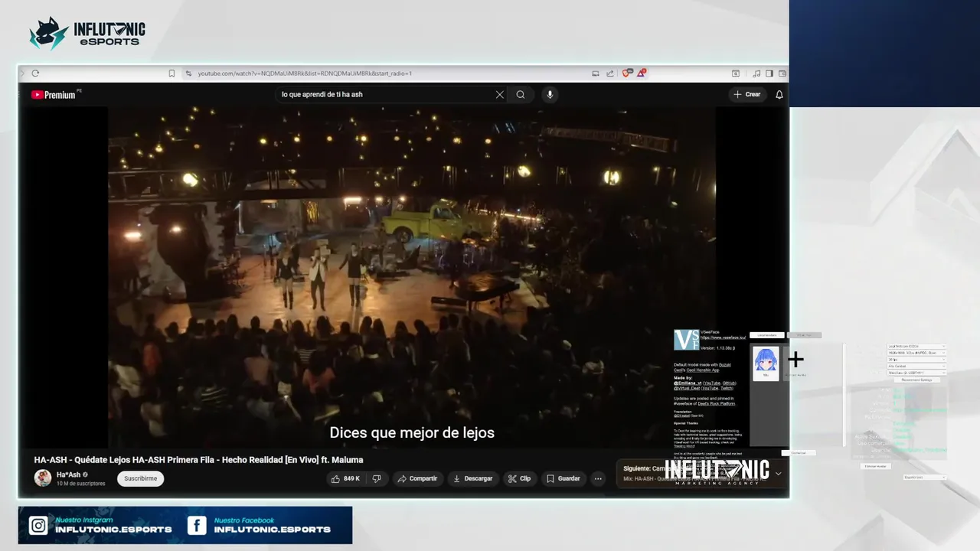The width and height of the screenshot is (980, 551).
Task: Open the Influtonic Instagram banner link
Action: click(100, 525)
